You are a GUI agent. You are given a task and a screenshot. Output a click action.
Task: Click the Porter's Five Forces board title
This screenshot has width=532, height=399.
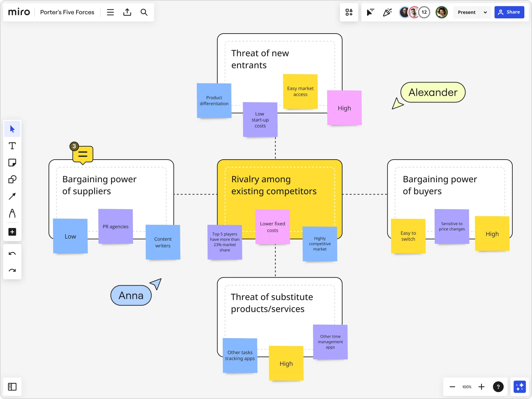(x=67, y=12)
